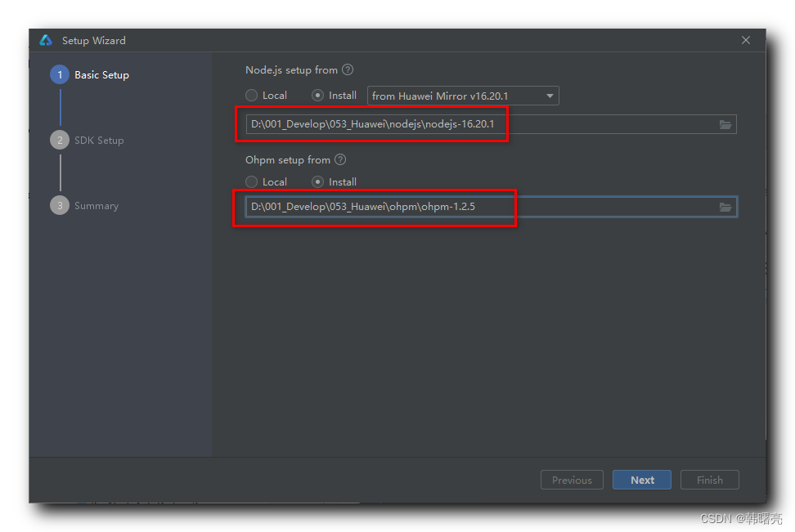Click the help icon beside Node.js setup
Viewport: 795px width, 532px height.
click(x=348, y=70)
